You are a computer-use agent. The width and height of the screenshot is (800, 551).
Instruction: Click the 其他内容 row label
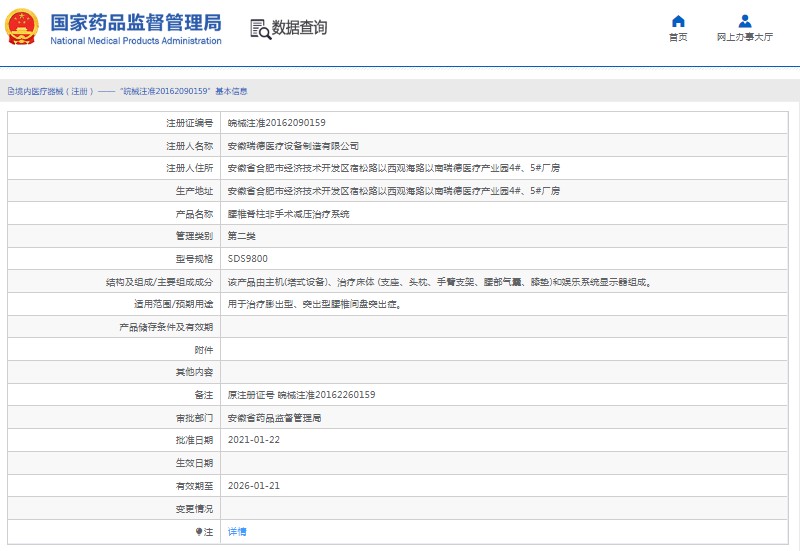tap(194, 372)
